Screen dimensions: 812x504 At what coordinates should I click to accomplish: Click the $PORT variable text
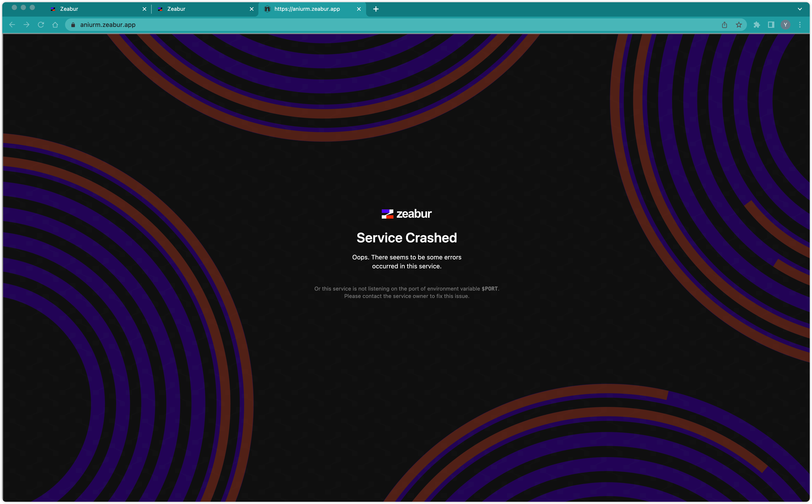[489, 289]
